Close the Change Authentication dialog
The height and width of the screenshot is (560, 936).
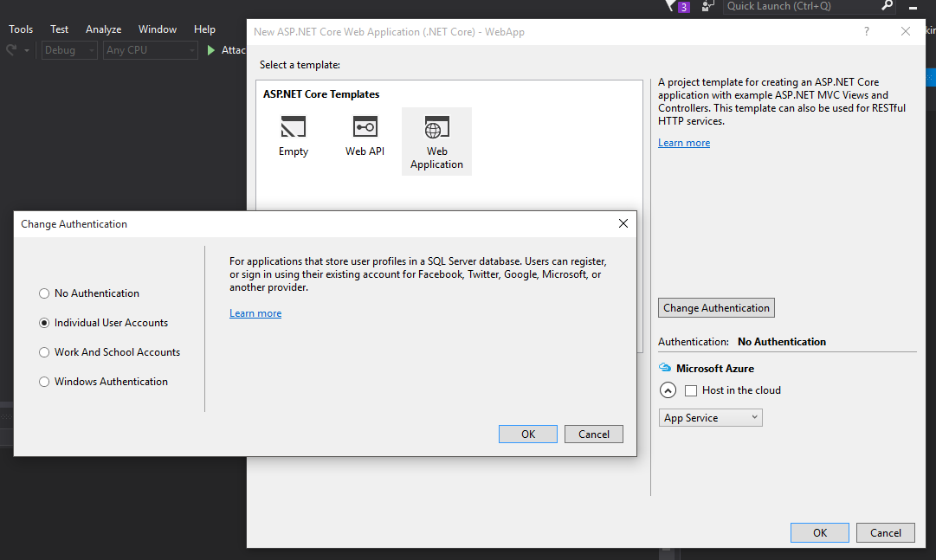coord(623,223)
